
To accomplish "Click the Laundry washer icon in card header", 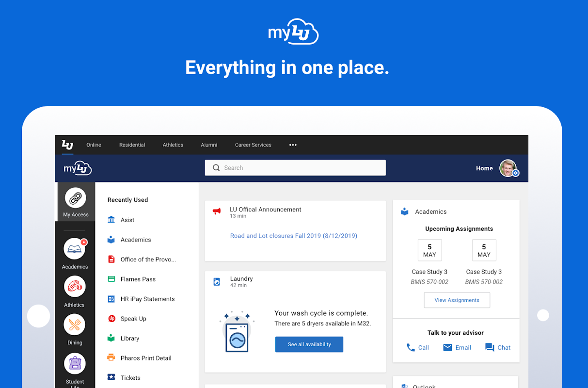I will pyautogui.click(x=217, y=281).
